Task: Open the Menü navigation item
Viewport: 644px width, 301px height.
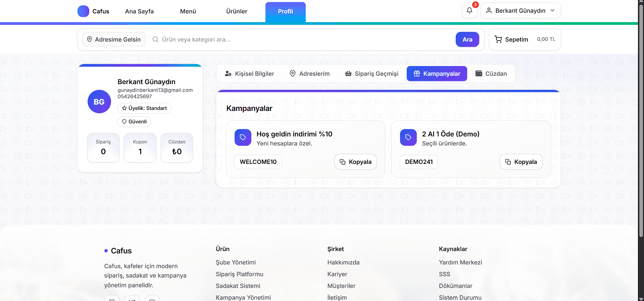Action: click(188, 11)
